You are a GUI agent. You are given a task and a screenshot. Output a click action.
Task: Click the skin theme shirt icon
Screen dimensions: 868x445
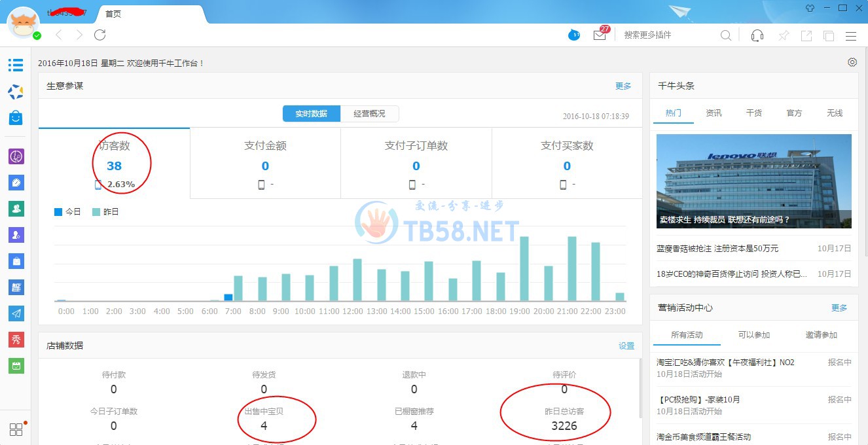coord(810,8)
